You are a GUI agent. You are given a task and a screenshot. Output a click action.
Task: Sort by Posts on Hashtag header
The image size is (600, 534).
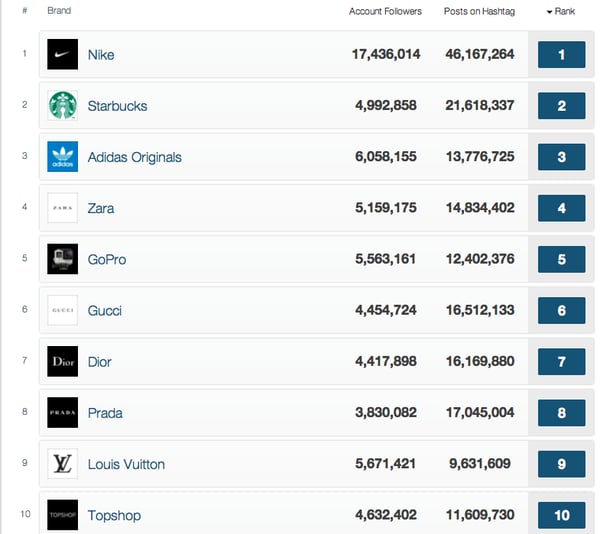(479, 11)
